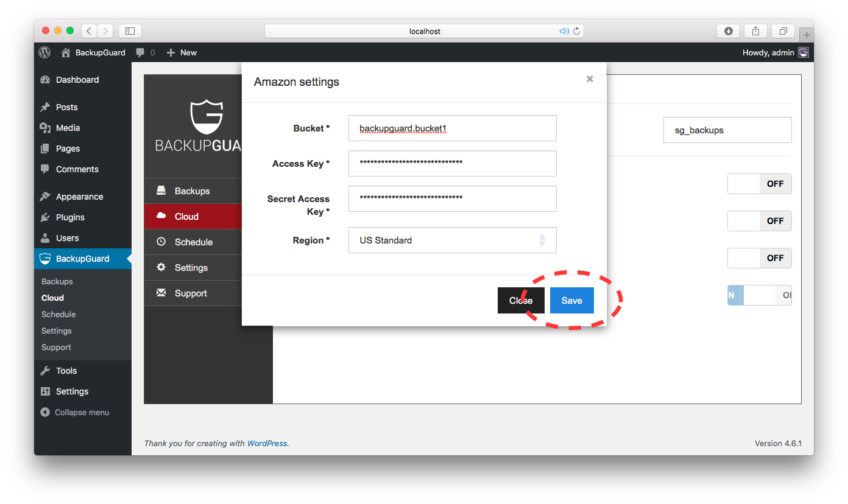Open the BackupGuard site home link

(x=93, y=52)
